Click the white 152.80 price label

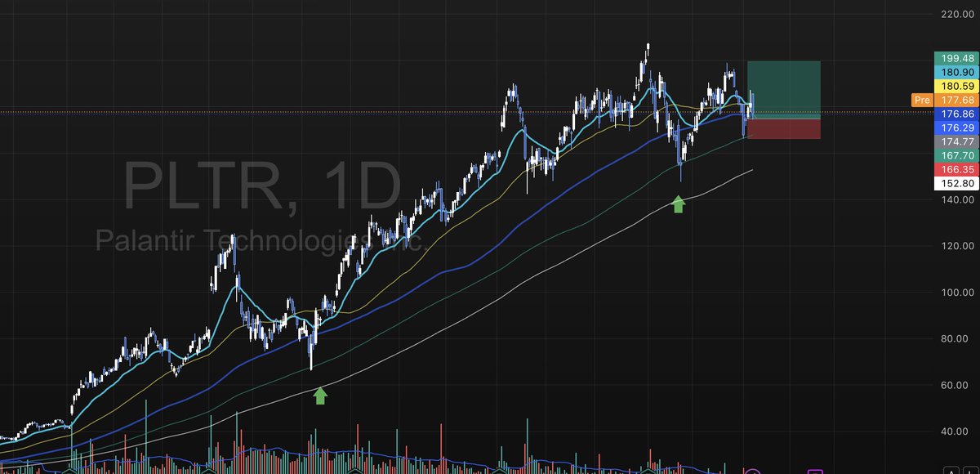955,183
